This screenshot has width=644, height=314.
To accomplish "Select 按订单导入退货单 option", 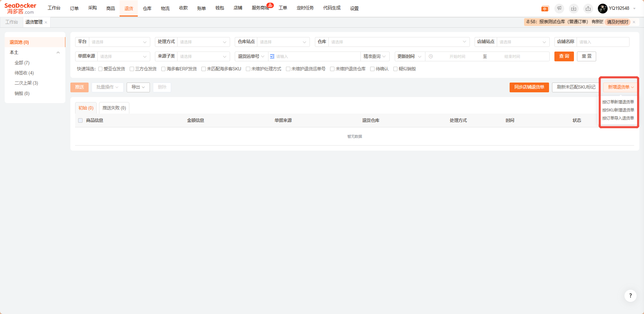I will [618, 118].
